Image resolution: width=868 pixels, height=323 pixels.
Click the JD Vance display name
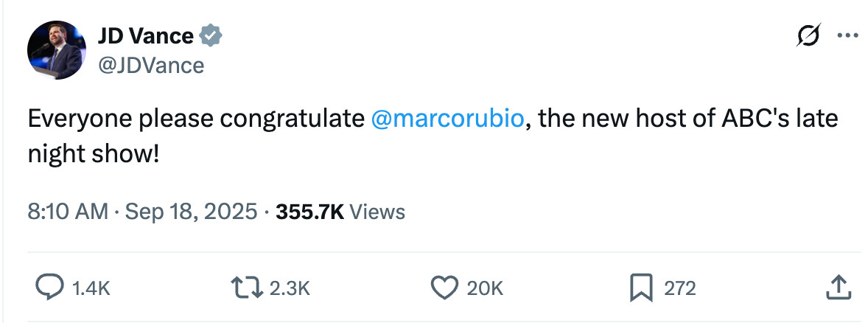tap(146, 35)
